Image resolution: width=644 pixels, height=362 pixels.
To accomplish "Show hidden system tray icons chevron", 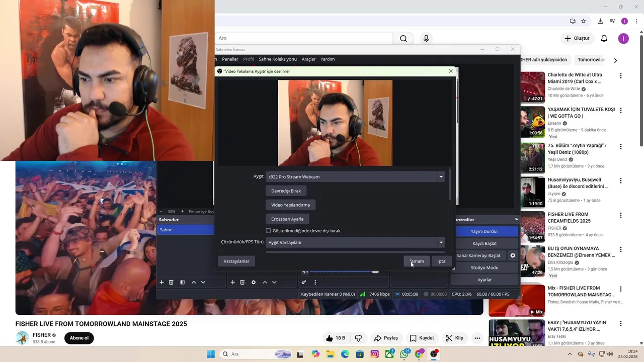I will [570, 354].
